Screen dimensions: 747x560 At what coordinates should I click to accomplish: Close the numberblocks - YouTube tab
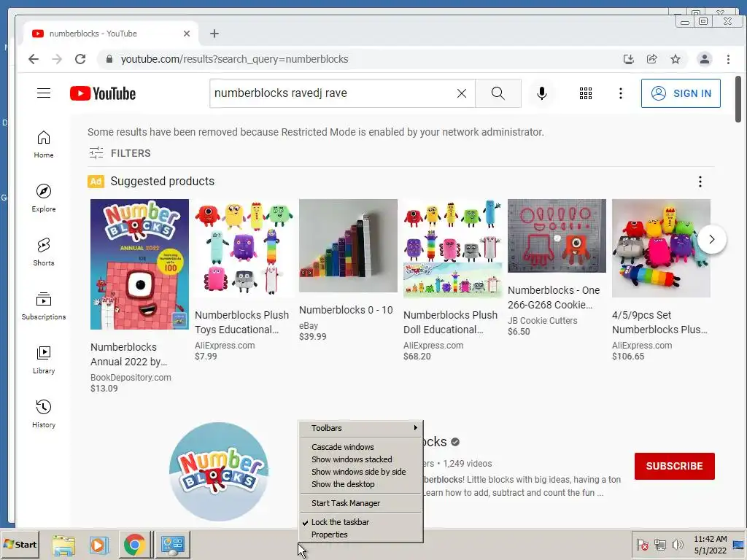tap(187, 34)
